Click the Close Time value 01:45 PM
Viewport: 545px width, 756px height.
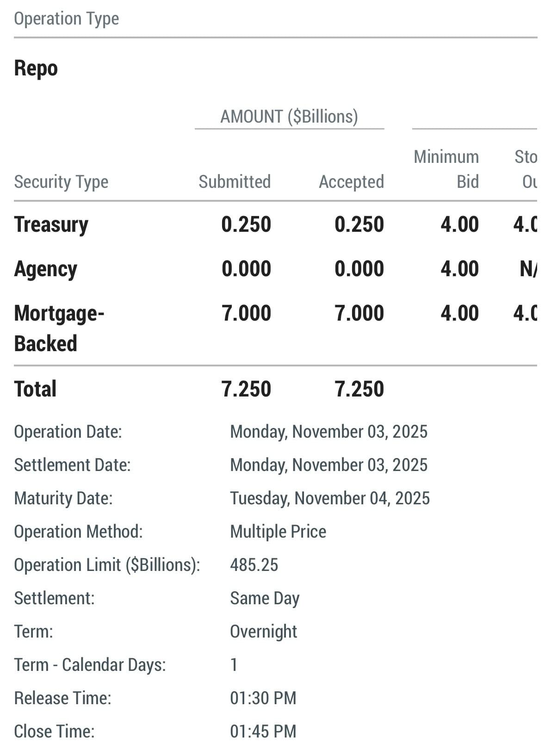(x=263, y=731)
